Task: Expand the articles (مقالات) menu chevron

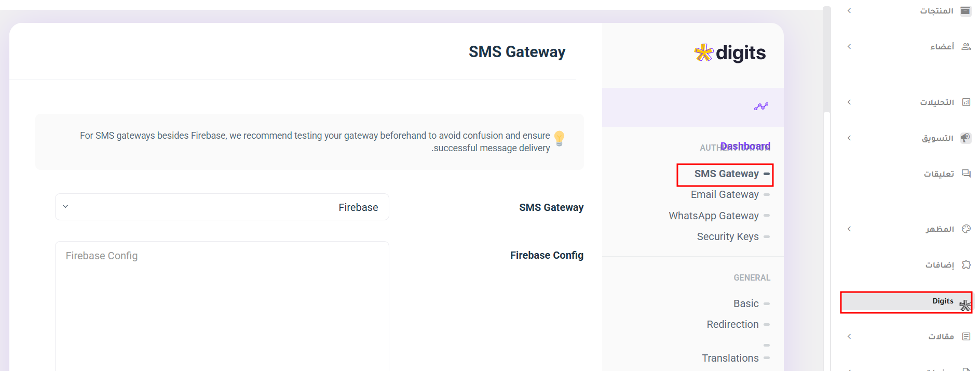Action: [849, 337]
